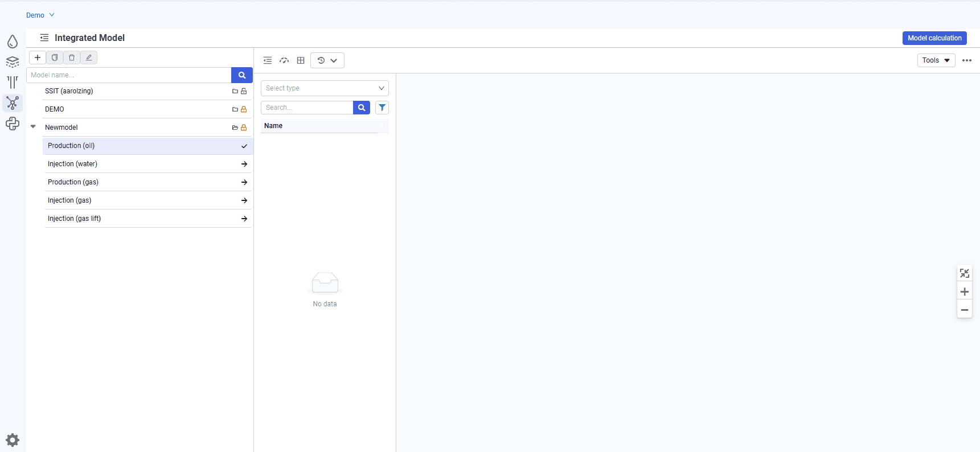Click the open folder icon on Newmodel row

tap(235, 128)
